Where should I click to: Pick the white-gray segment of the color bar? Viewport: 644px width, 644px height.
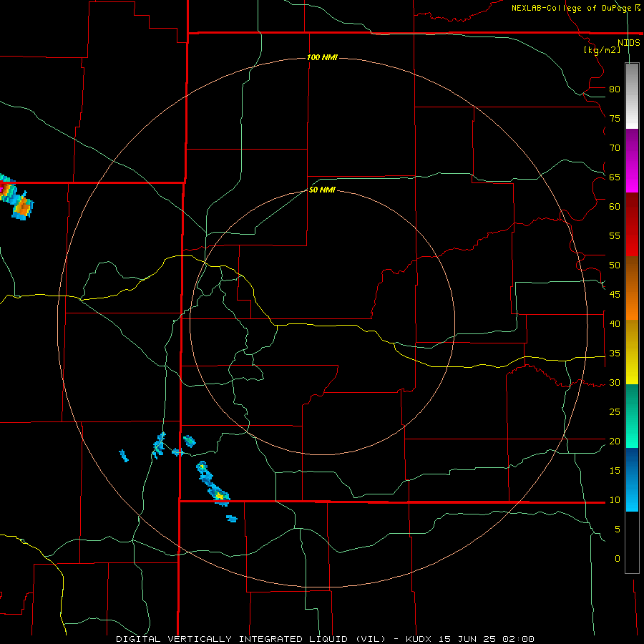(632, 96)
